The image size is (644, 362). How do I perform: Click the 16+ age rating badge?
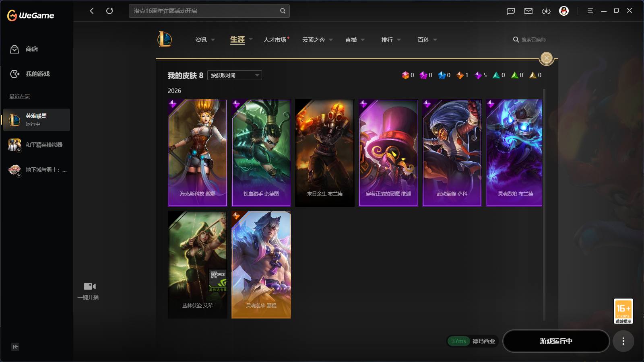(x=623, y=311)
